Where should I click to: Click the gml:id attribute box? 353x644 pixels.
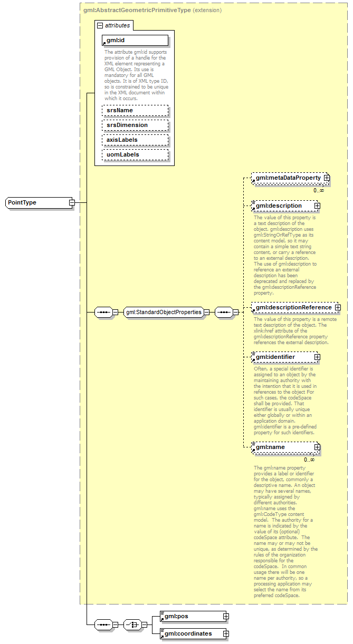click(135, 40)
